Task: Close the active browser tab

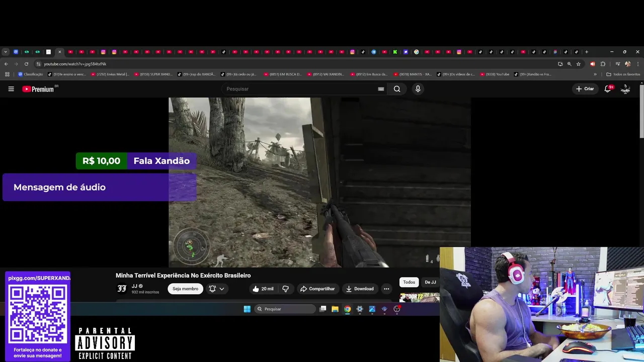Action: tap(59, 52)
